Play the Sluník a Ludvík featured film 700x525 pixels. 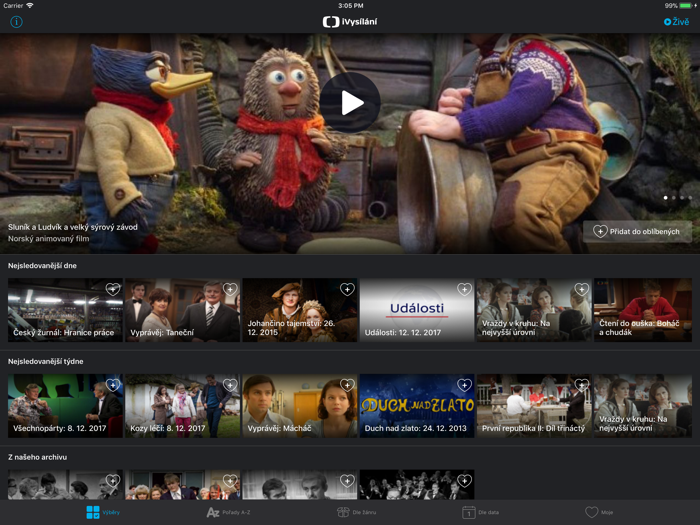coord(350,103)
